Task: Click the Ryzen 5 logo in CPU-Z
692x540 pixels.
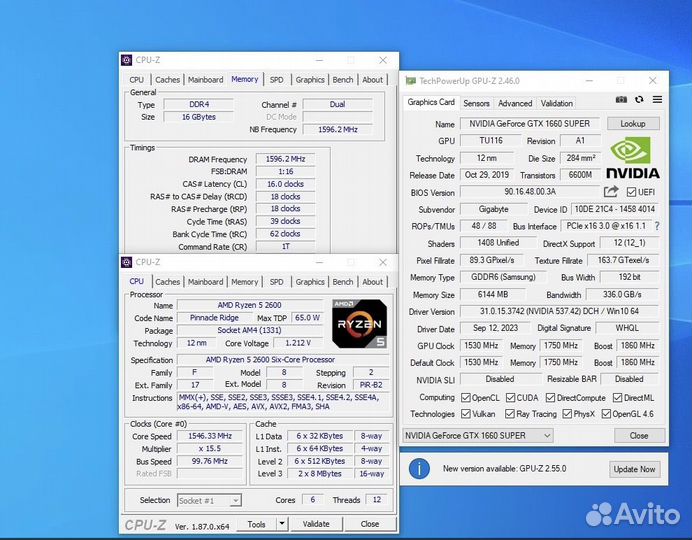Action: [x=359, y=324]
